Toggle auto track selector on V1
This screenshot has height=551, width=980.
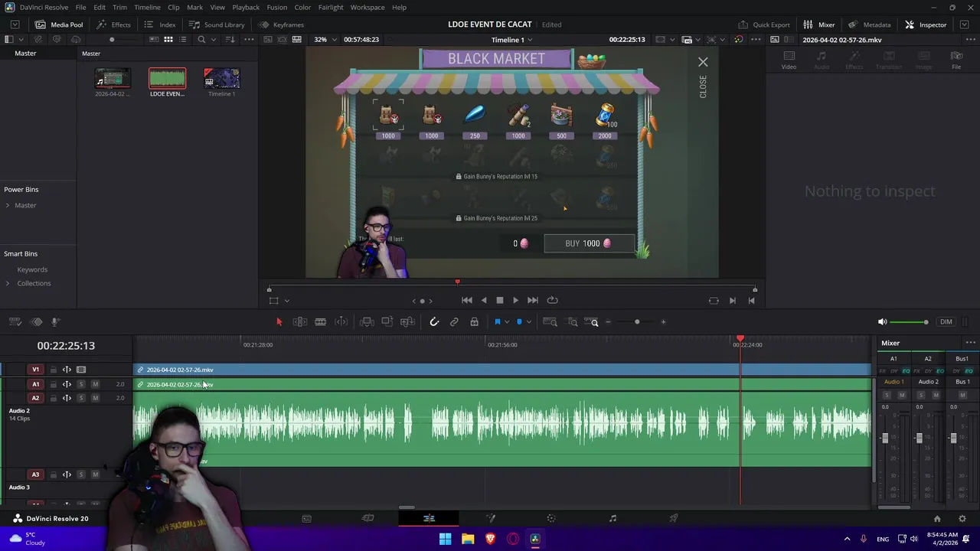click(67, 370)
